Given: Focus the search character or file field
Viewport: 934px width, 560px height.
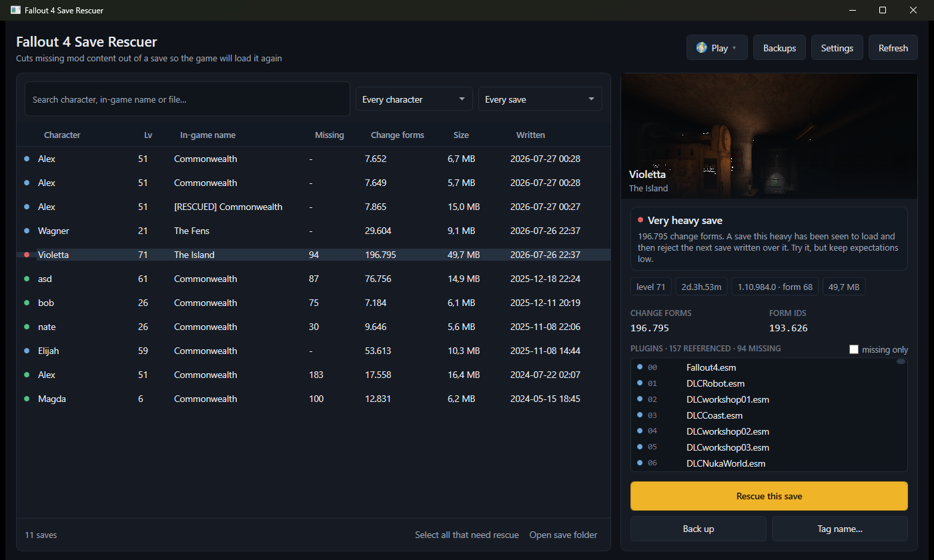Looking at the screenshot, I should click(187, 99).
